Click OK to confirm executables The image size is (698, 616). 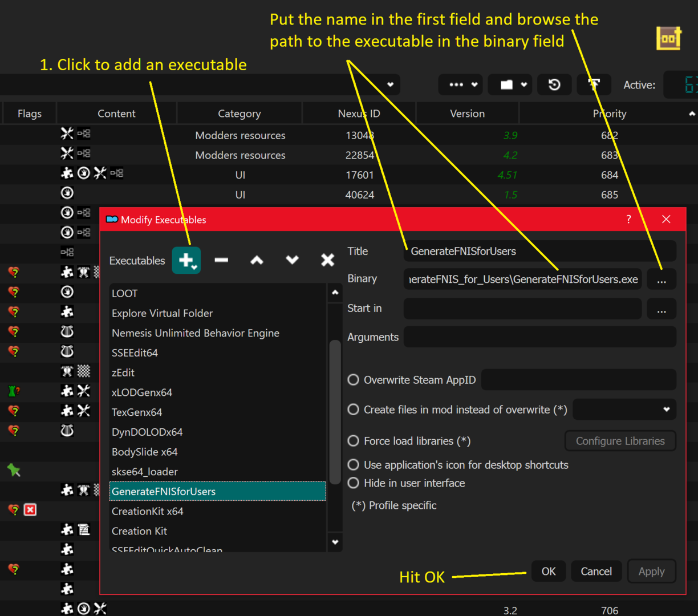tap(549, 572)
